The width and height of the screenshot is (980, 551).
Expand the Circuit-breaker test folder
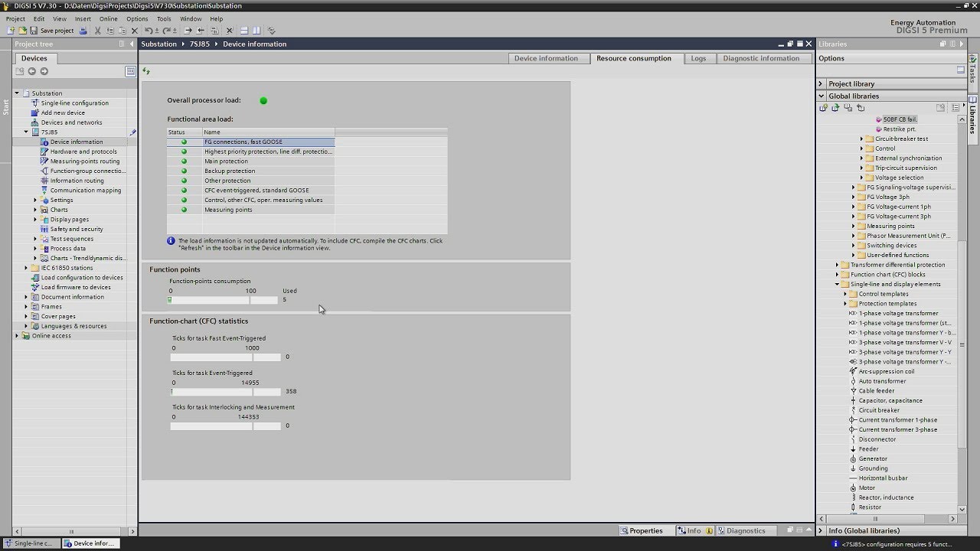coord(861,139)
